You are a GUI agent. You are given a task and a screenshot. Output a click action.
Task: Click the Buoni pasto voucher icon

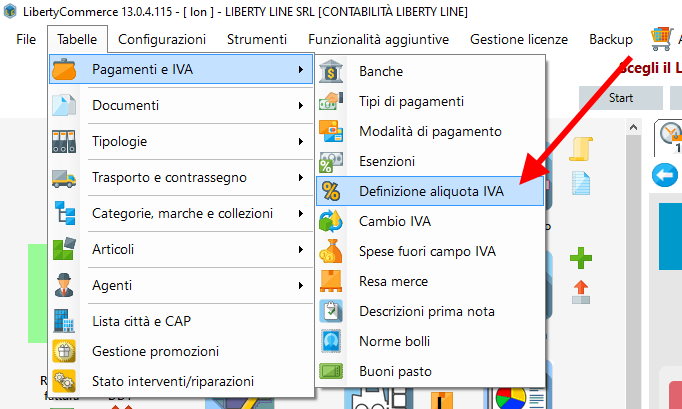[331, 372]
